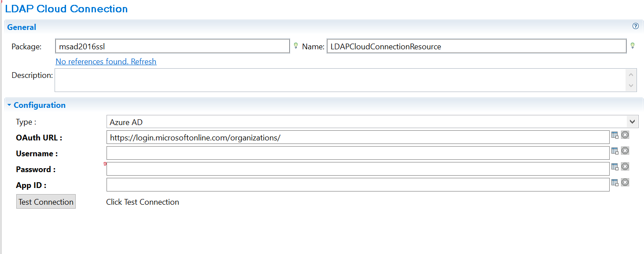Click the Package name field
The image size is (644, 254).
[x=172, y=46]
